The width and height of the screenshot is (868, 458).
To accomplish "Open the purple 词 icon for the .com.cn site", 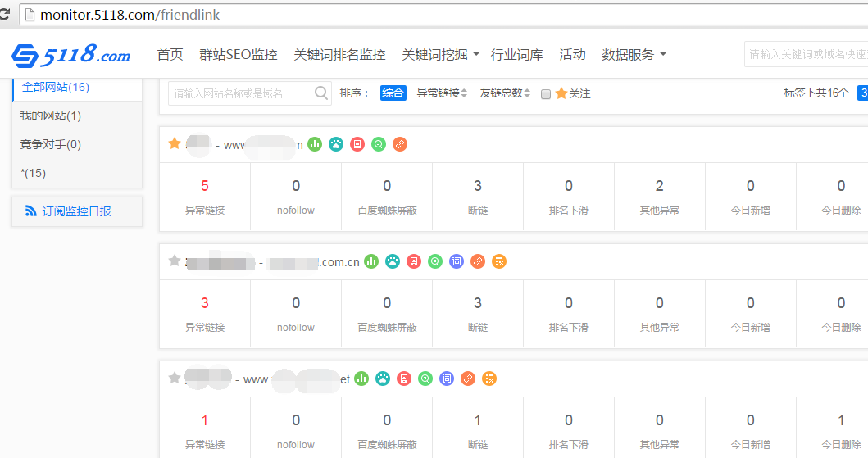I will 457,261.
